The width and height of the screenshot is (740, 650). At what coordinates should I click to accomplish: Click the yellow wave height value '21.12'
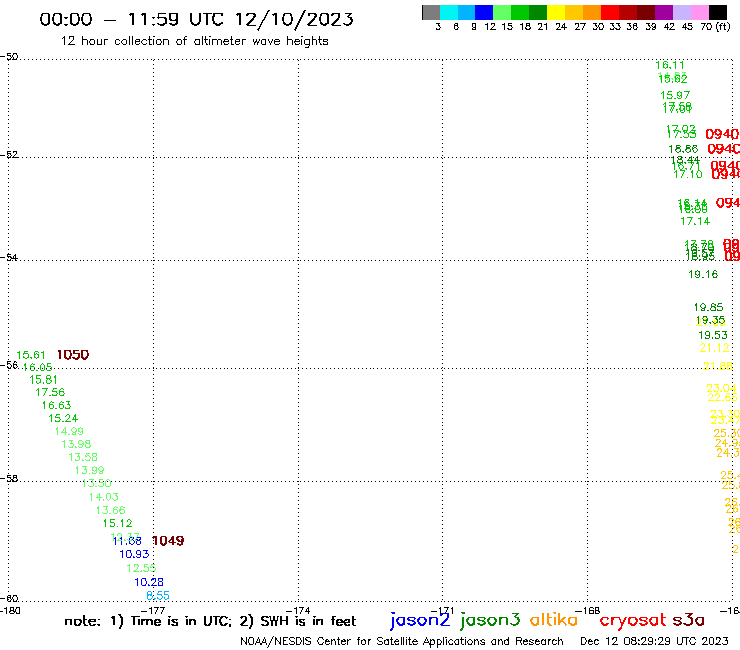coord(715,348)
